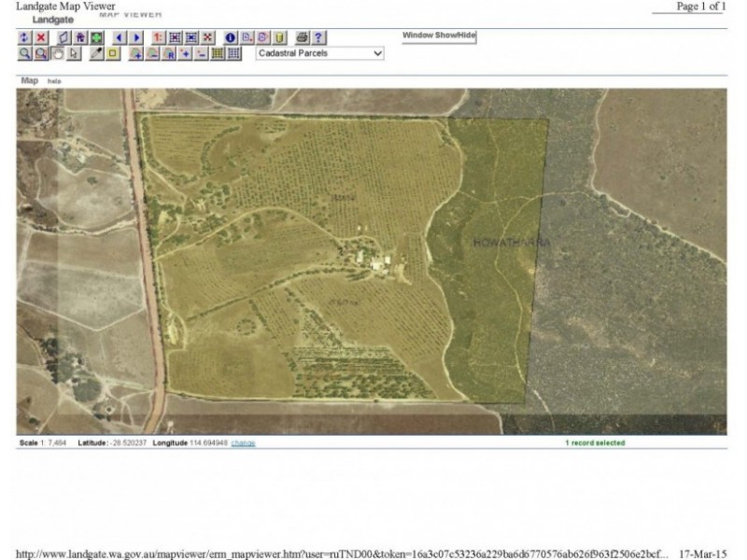Go to next extent with right arrow
The width and height of the screenshot is (747, 560).
click(136, 37)
